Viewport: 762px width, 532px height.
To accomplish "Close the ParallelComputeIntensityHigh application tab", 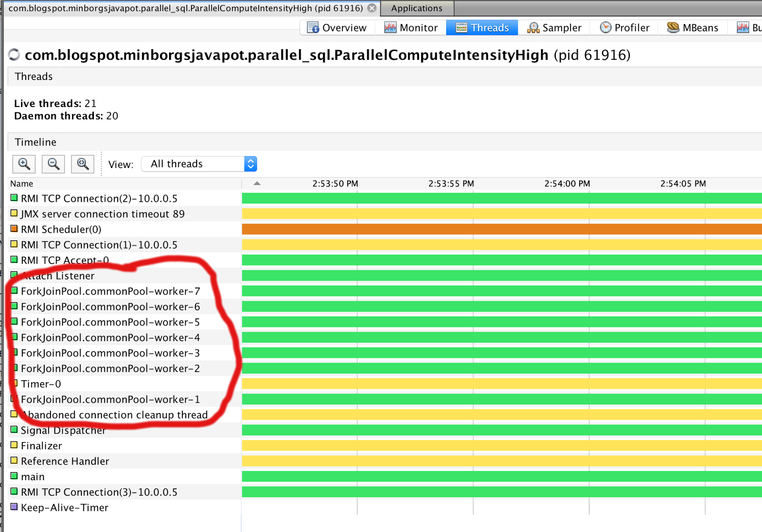I will click(372, 8).
